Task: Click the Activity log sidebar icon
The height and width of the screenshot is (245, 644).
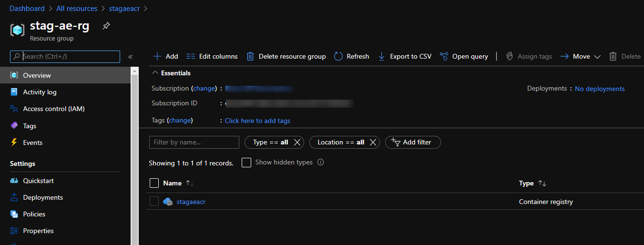Action: point(14,92)
